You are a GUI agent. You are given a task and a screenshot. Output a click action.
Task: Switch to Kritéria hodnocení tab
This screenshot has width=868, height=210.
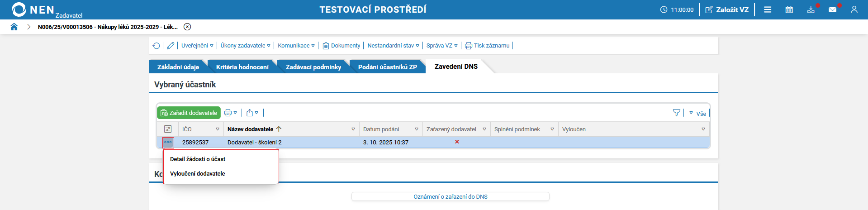(242, 67)
